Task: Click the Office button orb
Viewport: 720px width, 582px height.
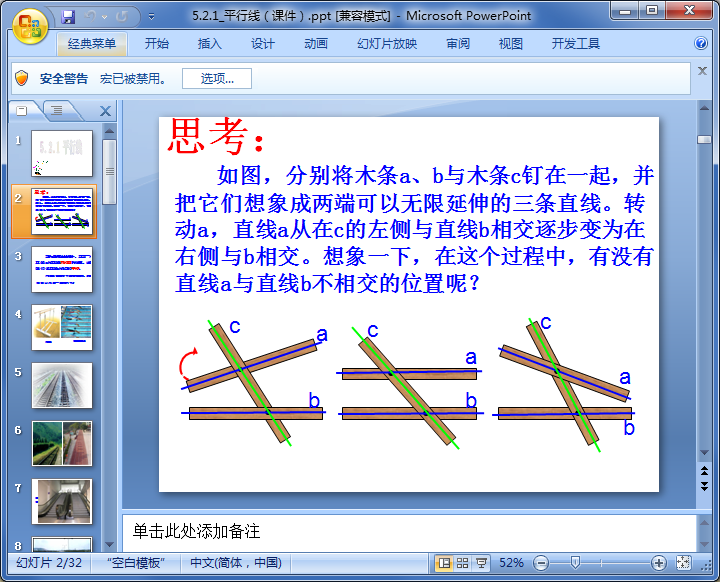Action: point(30,26)
